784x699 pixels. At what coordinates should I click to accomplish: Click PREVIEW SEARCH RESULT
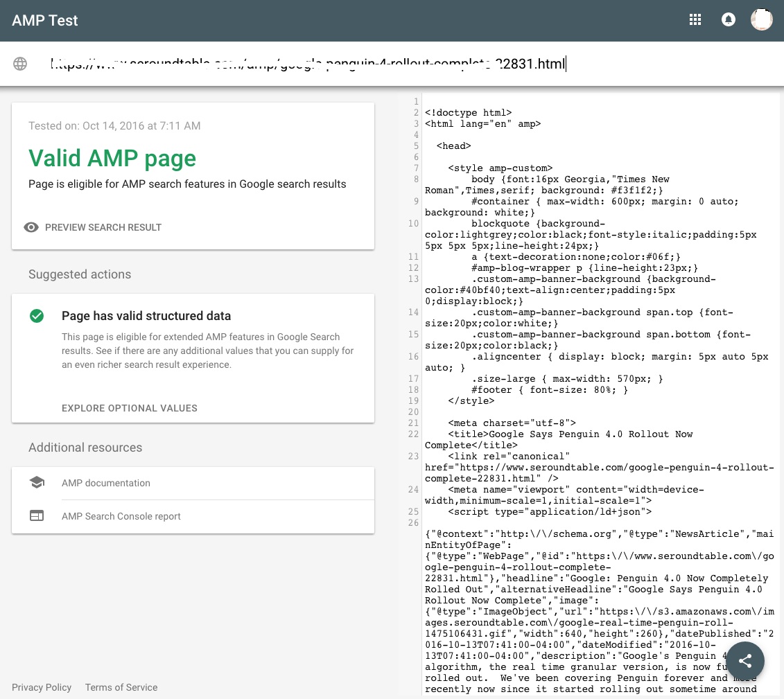coord(103,227)
